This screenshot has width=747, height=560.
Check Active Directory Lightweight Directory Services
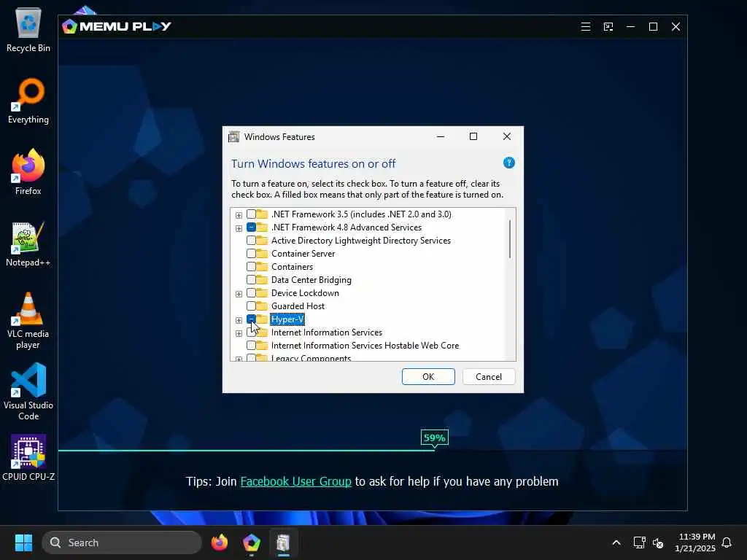coord(251,241)
